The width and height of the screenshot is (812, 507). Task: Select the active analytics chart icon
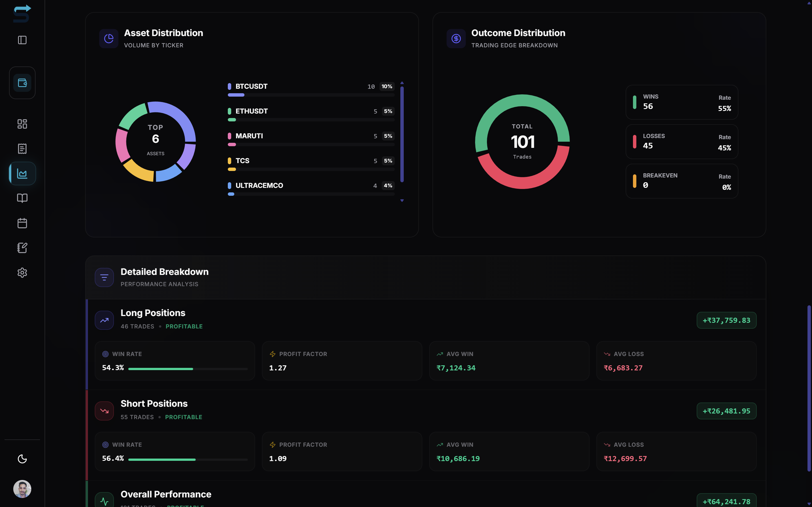[22, 173]
